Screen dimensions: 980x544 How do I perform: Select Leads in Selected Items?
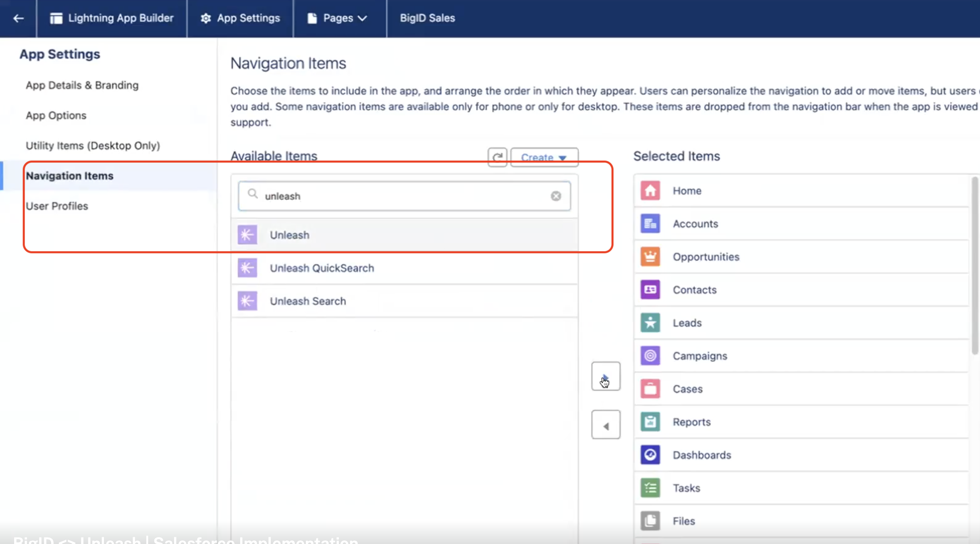pyautogui.click(x=801, y=323)
